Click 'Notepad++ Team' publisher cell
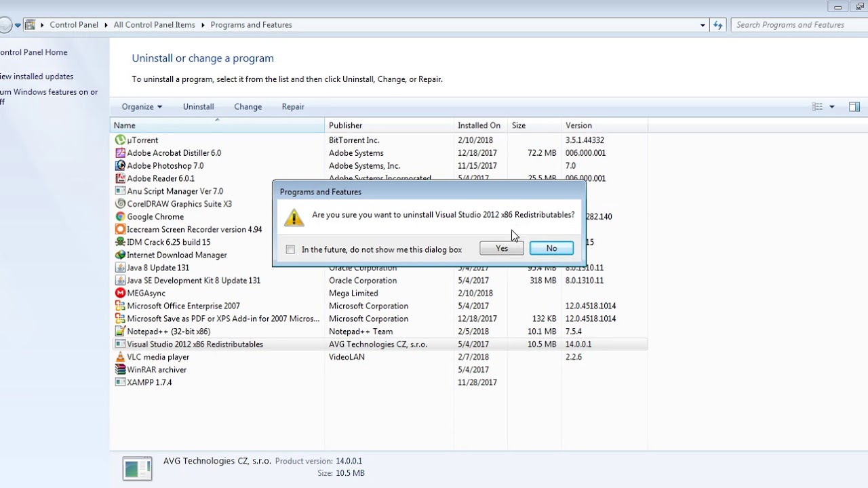The height and width of the screenshot is (488, 868). [x=361, y=331]
